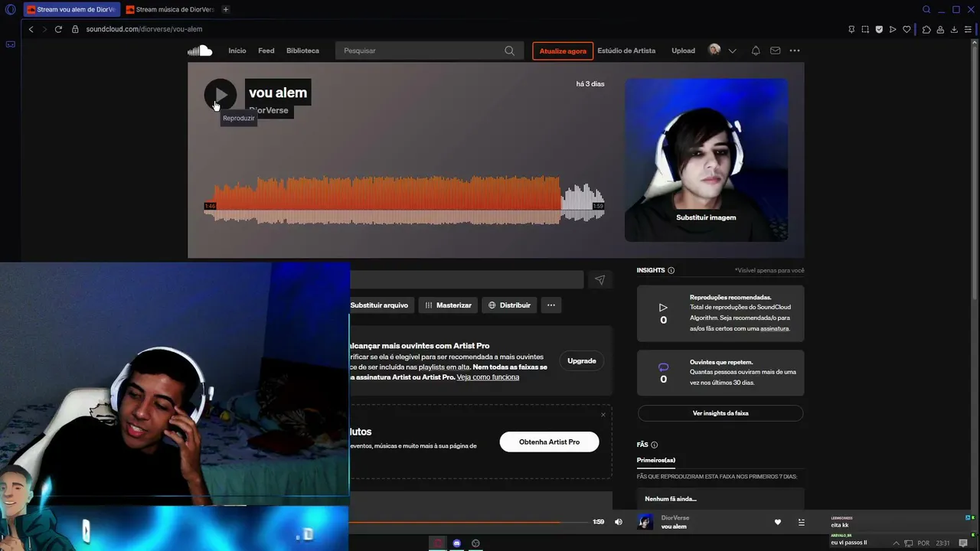The height and width of the screenshot is (551, 980).
Task: Click the site lock security icon
Action: (75, 29)
